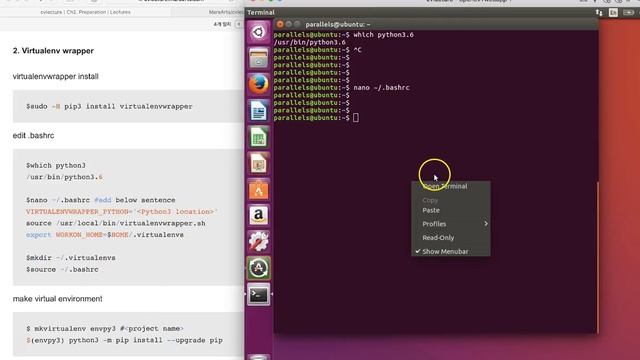Click the '$mkdir ~/.virtualenvs' code line
Image resolution: width=640 pixels, height=360 pixels.
pyautogui.click(x=71, y=258)
